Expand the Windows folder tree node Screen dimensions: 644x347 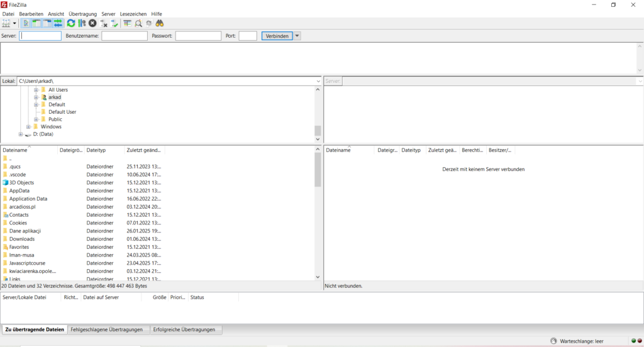(x=28, y=126)
